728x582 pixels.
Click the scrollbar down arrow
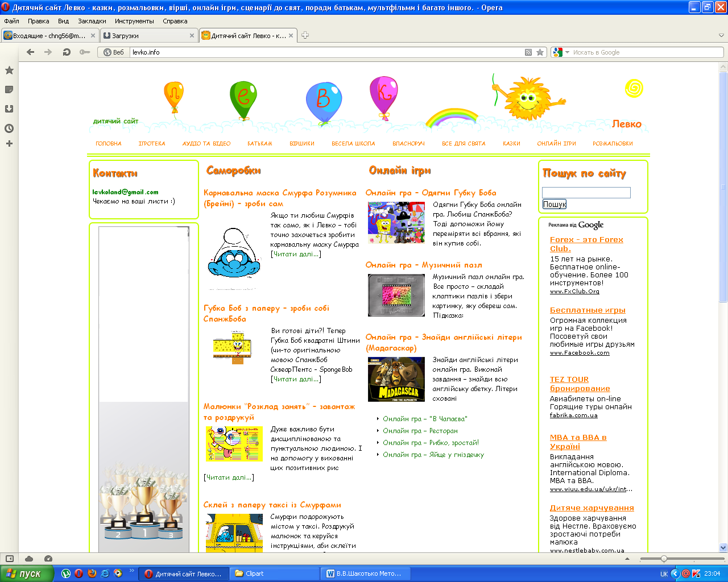tap(723, 548)
